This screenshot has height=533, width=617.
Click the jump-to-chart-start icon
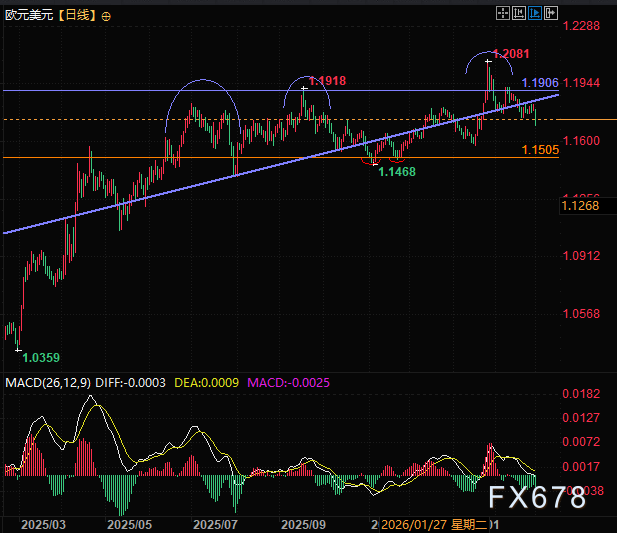coord(519,13)
